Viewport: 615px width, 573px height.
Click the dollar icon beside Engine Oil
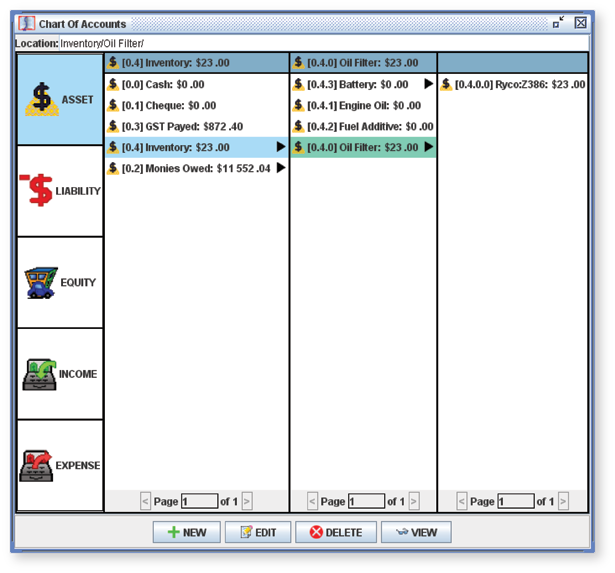click(x=298, y=105)
